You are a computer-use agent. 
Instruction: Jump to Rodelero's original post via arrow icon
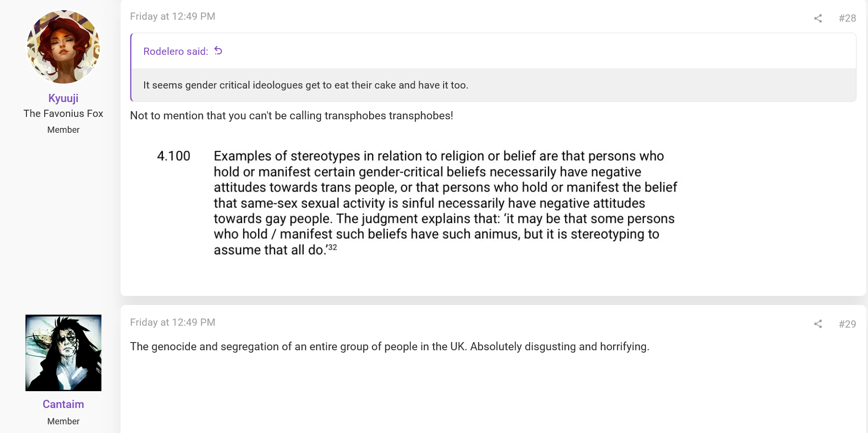tap(218, 51)
